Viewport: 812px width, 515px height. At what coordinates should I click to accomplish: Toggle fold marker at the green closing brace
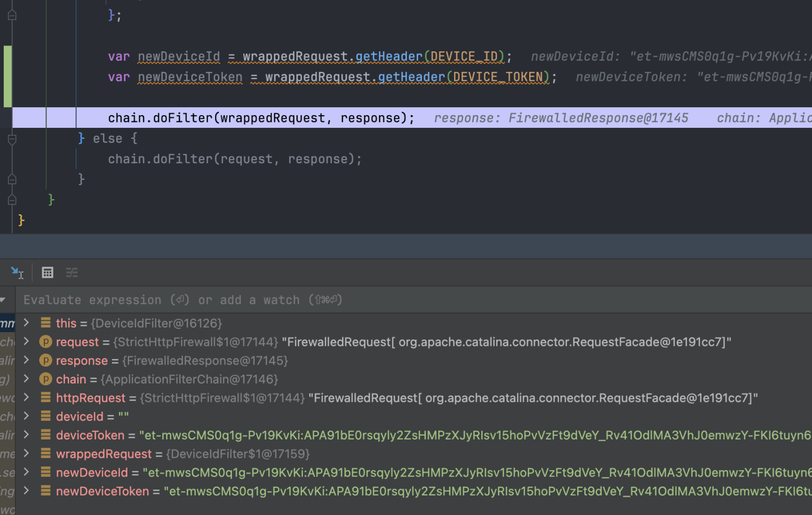pos(12,200)
